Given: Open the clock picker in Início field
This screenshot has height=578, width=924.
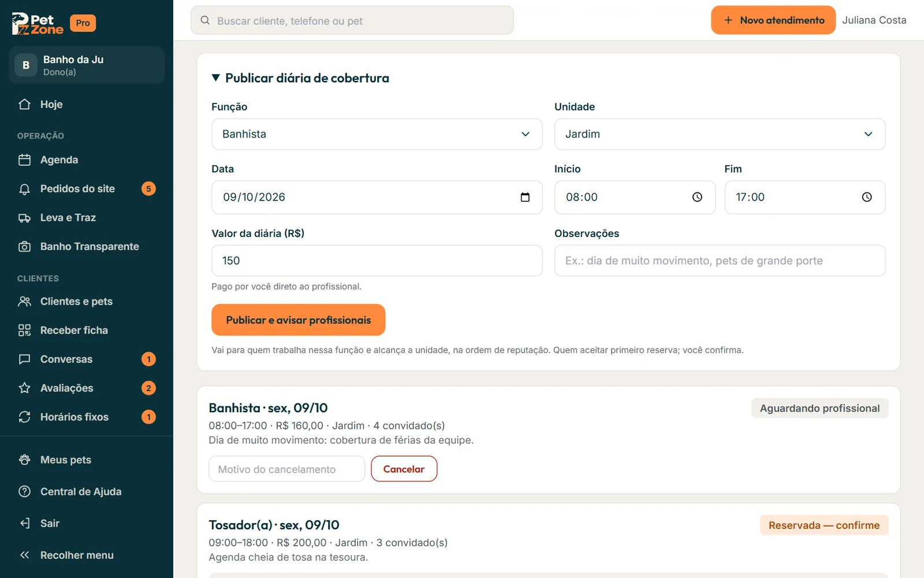Looking at the screenshot, I should [x=697, y=197].
